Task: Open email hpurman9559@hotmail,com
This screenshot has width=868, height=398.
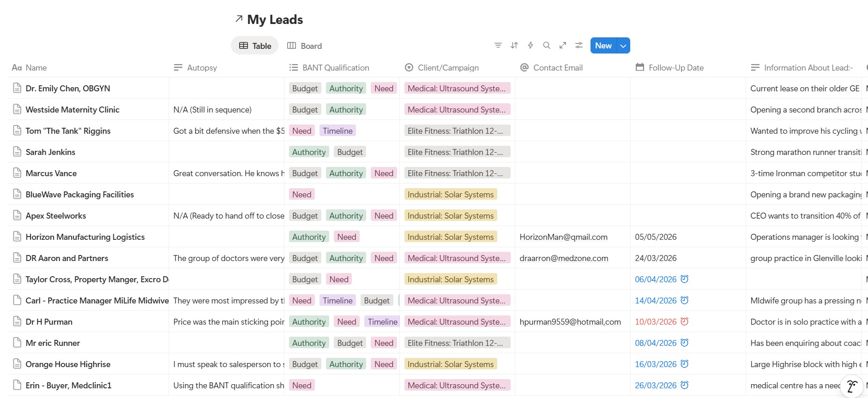Action: point(570,321)
